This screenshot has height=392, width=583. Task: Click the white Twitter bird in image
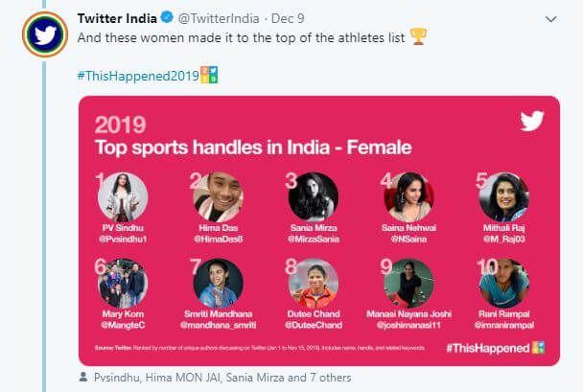(x=532, y=122)
